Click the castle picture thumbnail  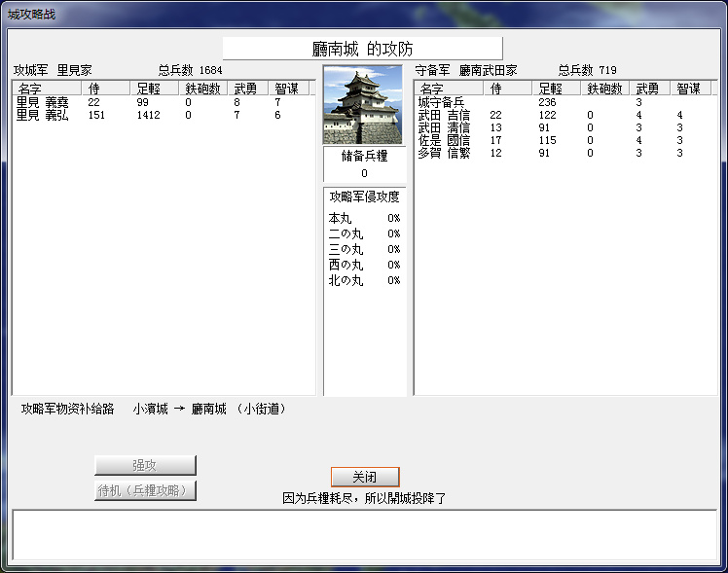(x=363, y=104)
